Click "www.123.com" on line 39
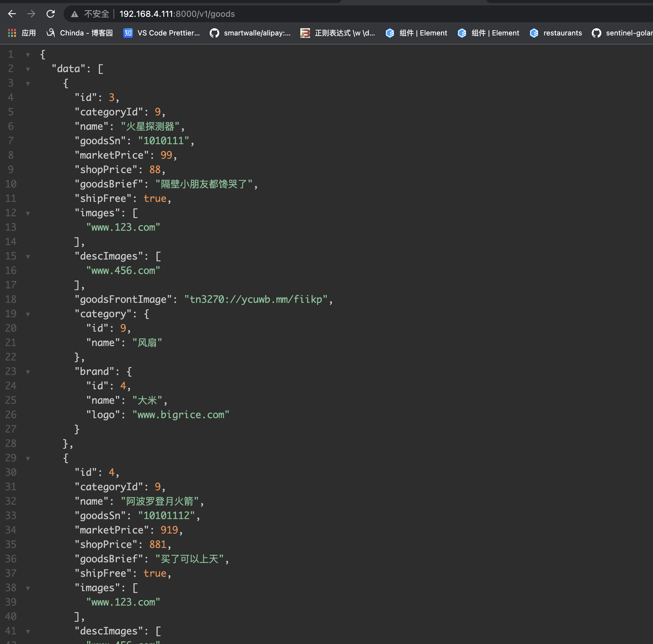The image size is (653, 644). 123,602
